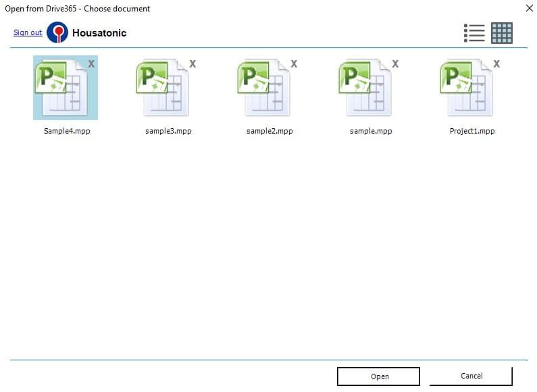Select the sample2.mpp file icon

click(265, 88)
